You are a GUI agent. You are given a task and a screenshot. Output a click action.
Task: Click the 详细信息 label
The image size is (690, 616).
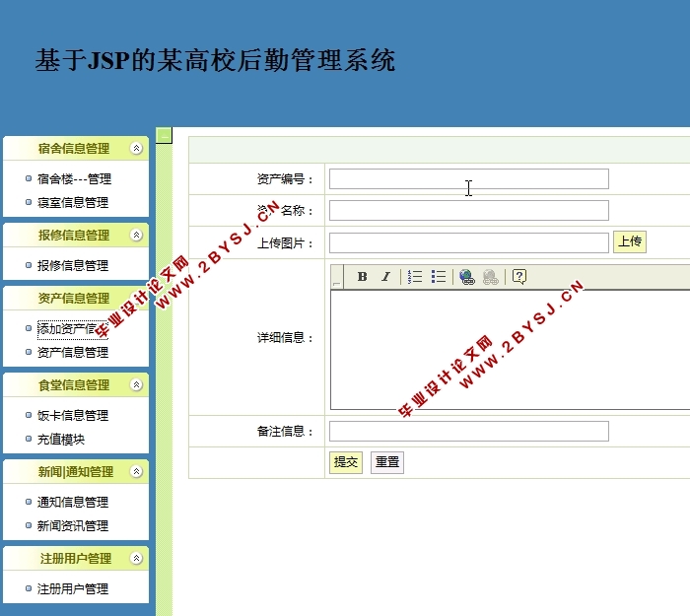pyautogui.click(x=285, y=337)
